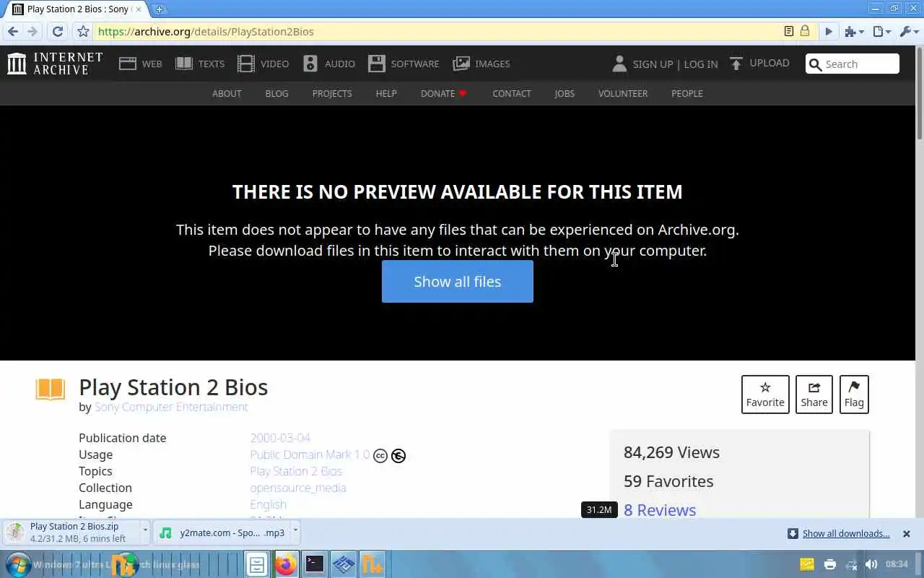Open the VOLUNTEER page
This screenshot has width=924, height=578.
623,93
